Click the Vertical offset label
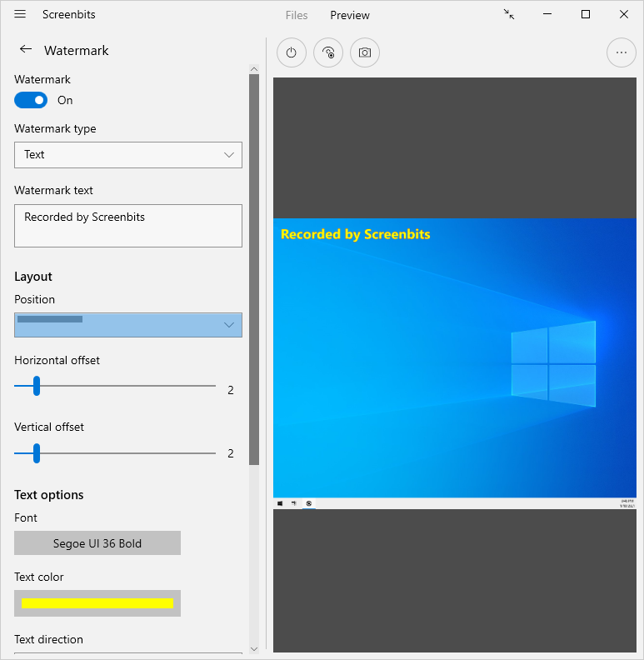The image size is (644, 660). (x=49, y=427)
